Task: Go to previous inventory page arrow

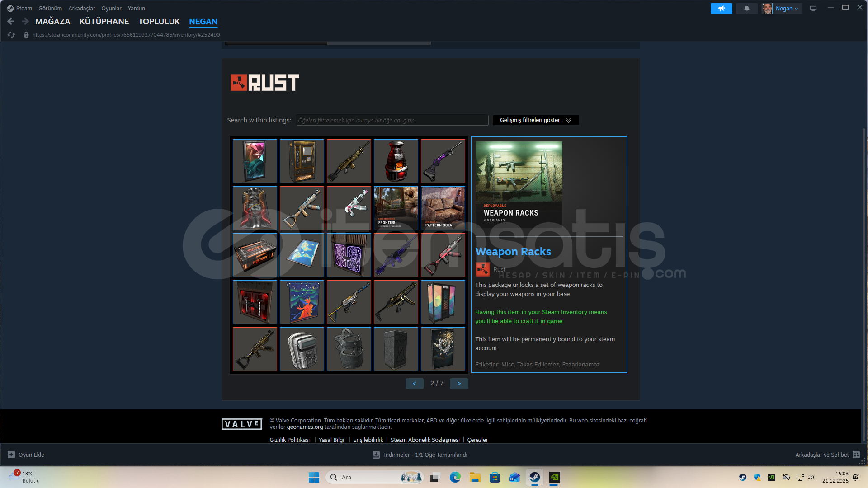Action: [x=414, y=384]
